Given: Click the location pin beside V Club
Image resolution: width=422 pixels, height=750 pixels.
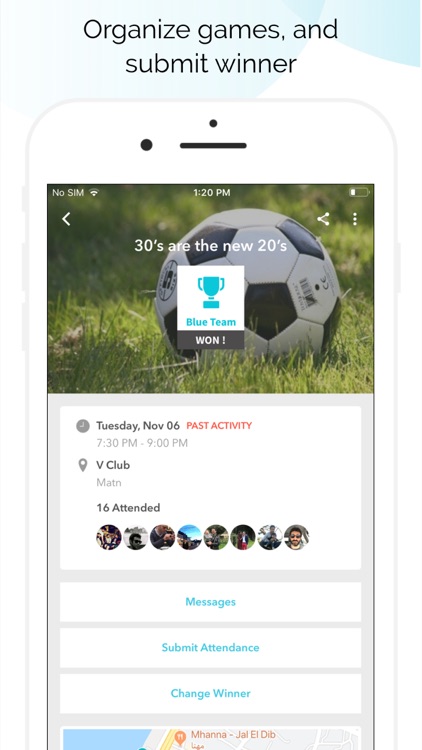Looking at the screenshot, I should click(83, 465).
